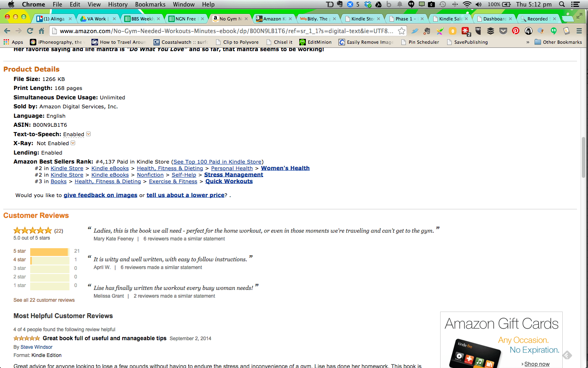Open the Coastalwatch bookmark
This screenshot has width=588, height=368.
pos(181,42)
